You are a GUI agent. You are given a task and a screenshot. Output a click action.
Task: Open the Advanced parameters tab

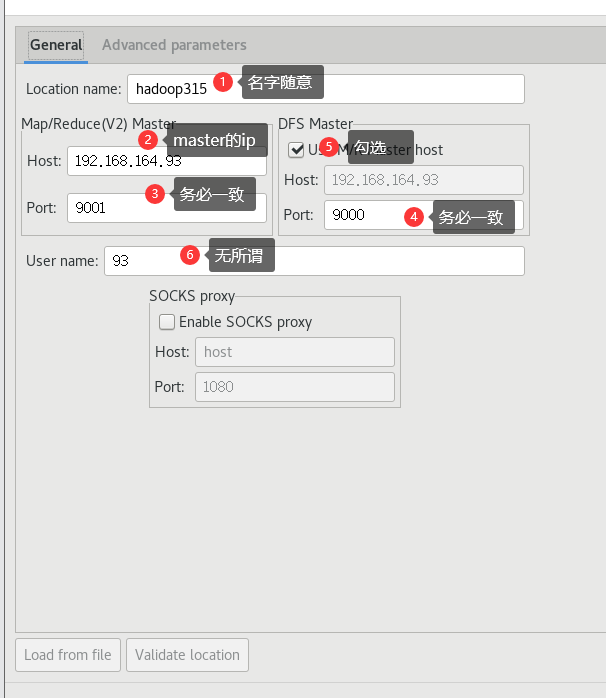pos(174,45)
